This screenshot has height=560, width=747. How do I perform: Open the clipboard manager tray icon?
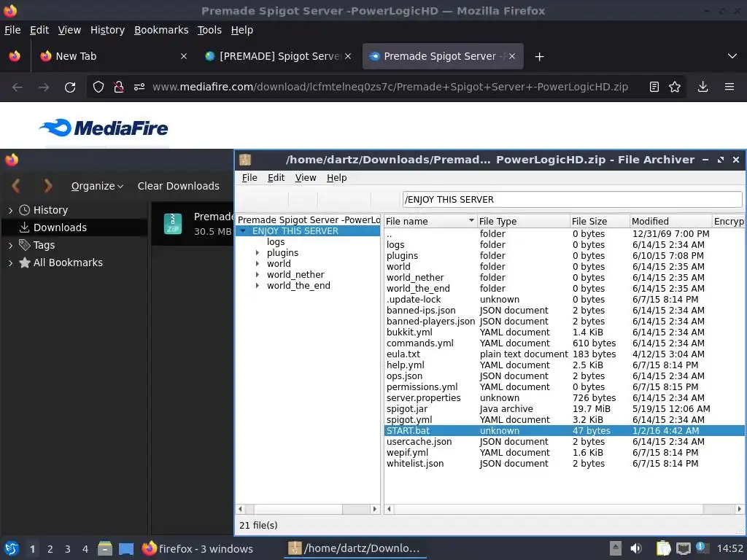663,548
